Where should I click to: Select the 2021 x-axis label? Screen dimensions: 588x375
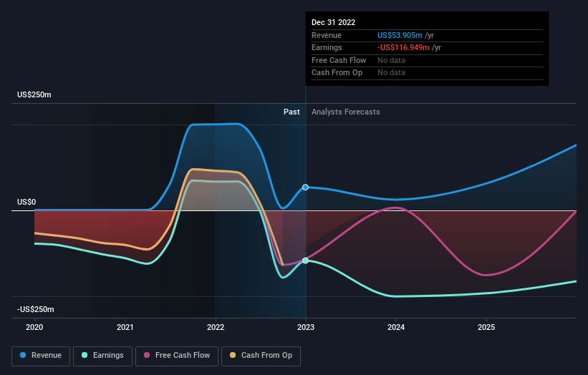tap(125, 328)
